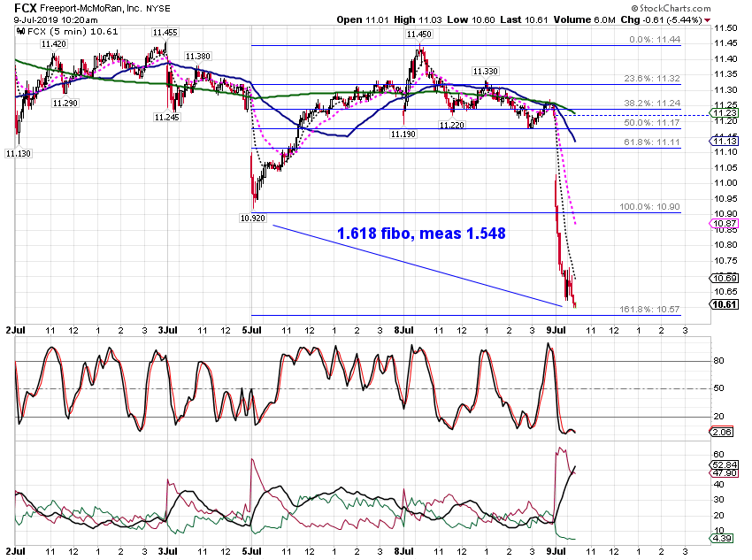Click the 11.380 peak price label

point(197,57)
